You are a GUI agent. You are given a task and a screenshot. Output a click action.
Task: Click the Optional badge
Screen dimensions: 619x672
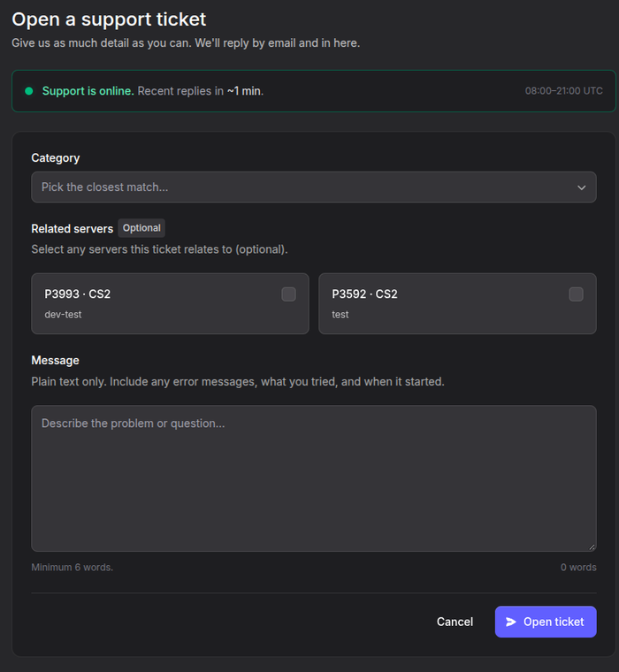[141, 228]
